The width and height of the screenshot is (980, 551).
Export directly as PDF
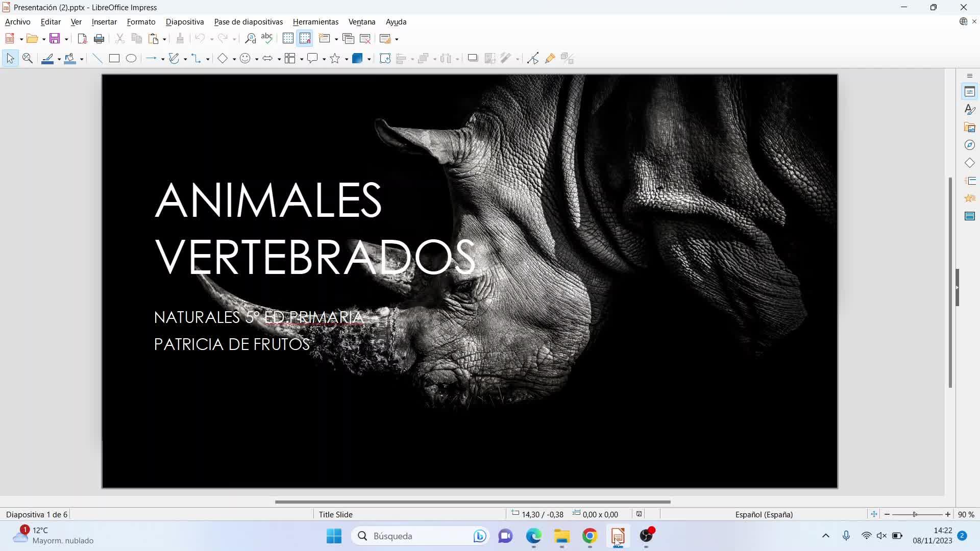point(82,39)
